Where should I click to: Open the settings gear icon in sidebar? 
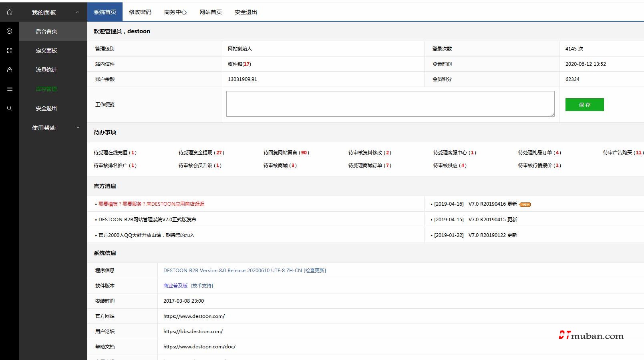click(x=10, y=31)
